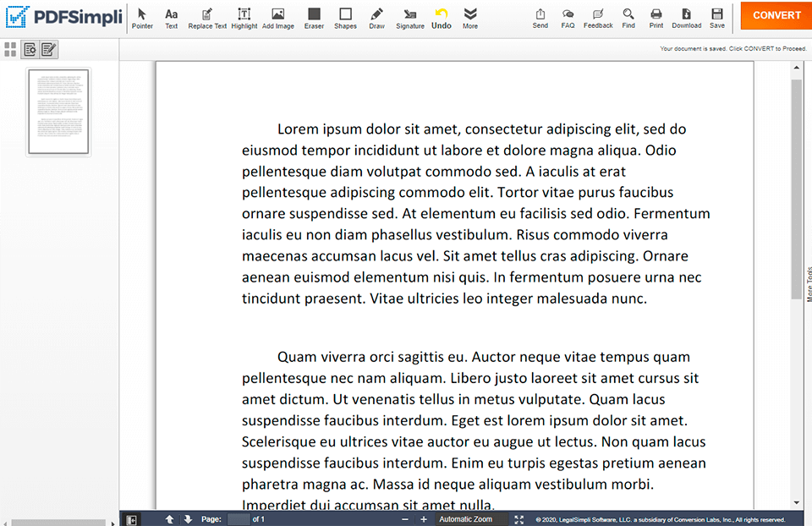Click the Add Image tool

point(277,18)
